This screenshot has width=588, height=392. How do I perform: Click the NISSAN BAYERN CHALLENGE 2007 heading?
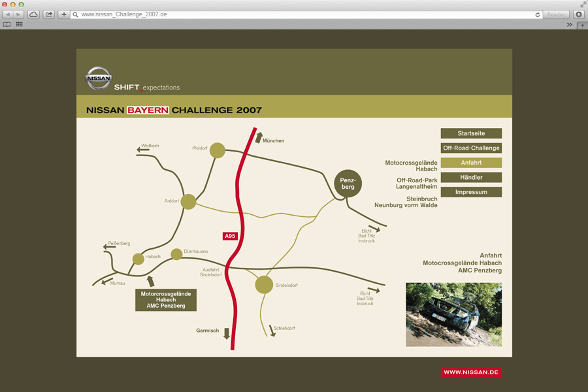pos(174,110)
